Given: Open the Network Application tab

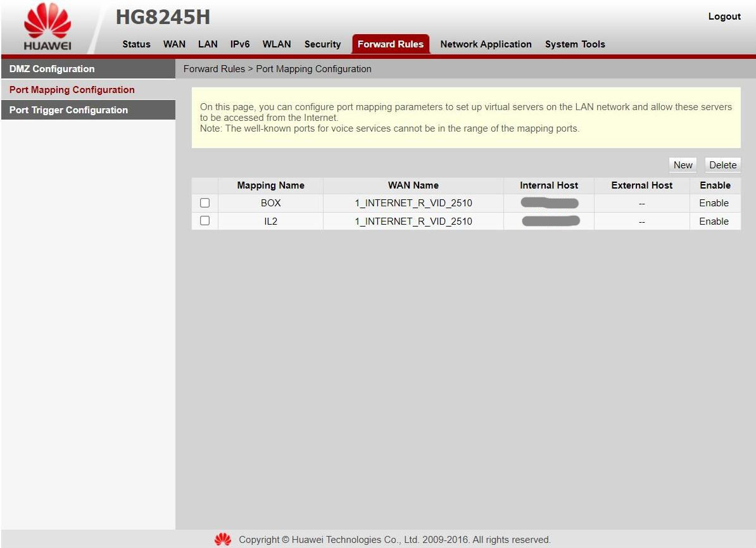Looking at the screenshot, I should click(486, 44).
